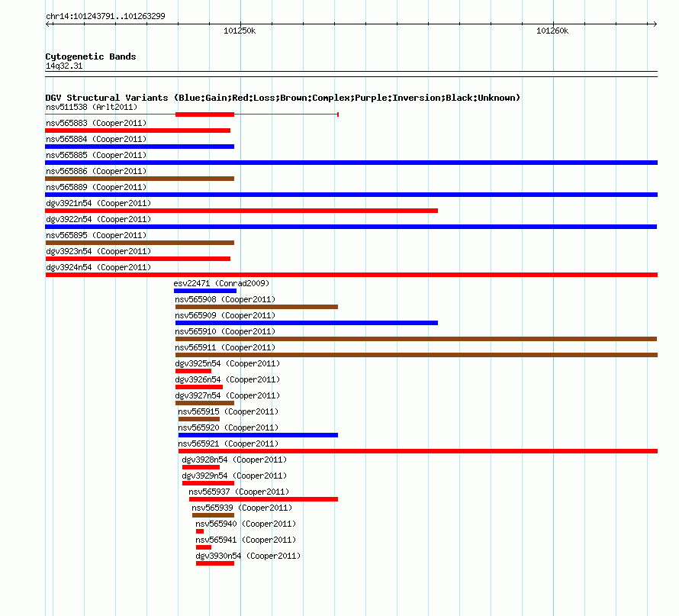This screenshot has height=616, width=679.
Task: Click the red bar under dgv3926n54
Action: pyautogui.click(x=199, y=387)
